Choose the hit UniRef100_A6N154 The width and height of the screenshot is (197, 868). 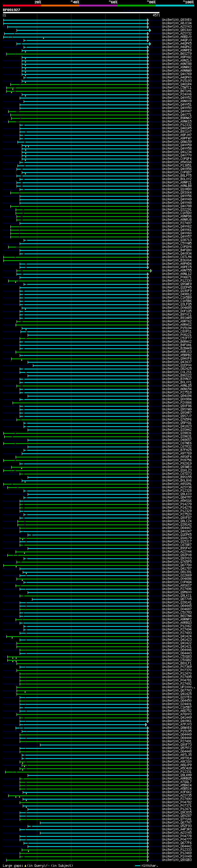click(x=177, y=389)
